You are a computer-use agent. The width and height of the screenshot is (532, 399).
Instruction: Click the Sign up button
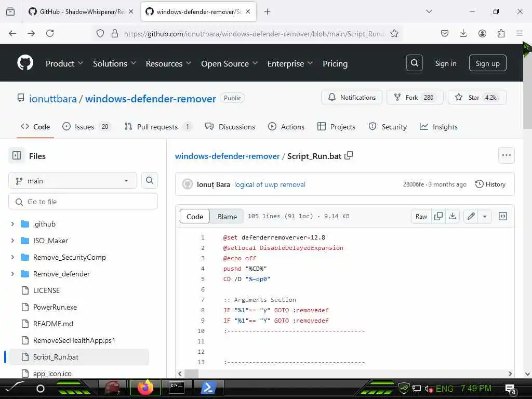[x=487, y=63]
